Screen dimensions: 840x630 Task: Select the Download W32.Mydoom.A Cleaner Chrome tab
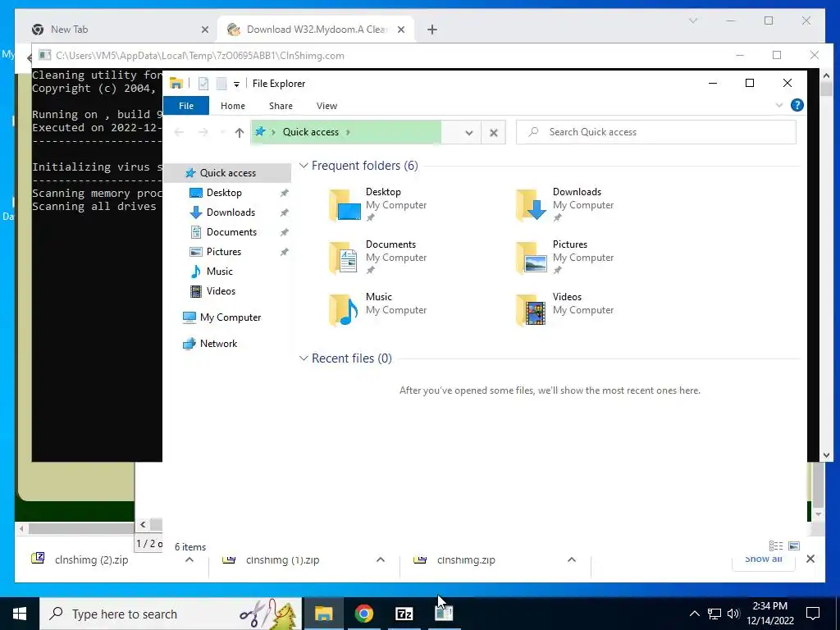[x=316, y=30]
